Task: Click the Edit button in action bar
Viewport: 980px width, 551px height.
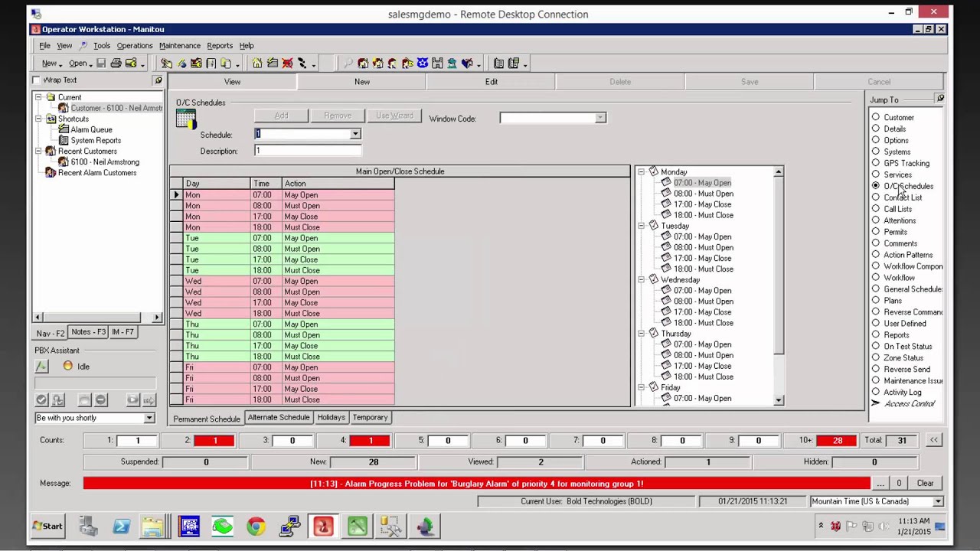Action: (492, 82)
